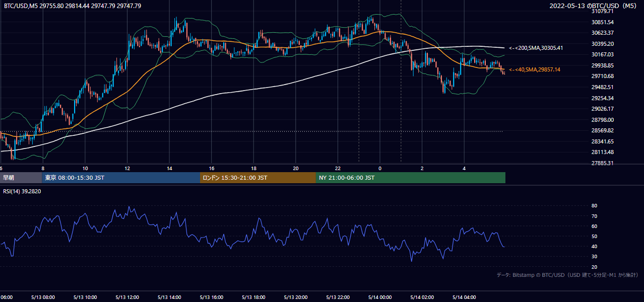Click the 5/13 18:00 time label
Viewport: 644px width, 302px height.
tap(253, 297)
